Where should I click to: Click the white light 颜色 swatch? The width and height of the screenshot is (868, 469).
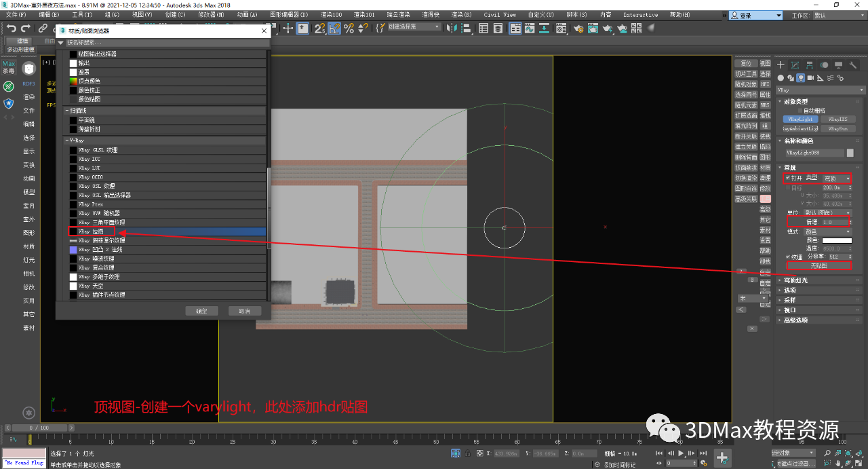click(x=836, y=240)
